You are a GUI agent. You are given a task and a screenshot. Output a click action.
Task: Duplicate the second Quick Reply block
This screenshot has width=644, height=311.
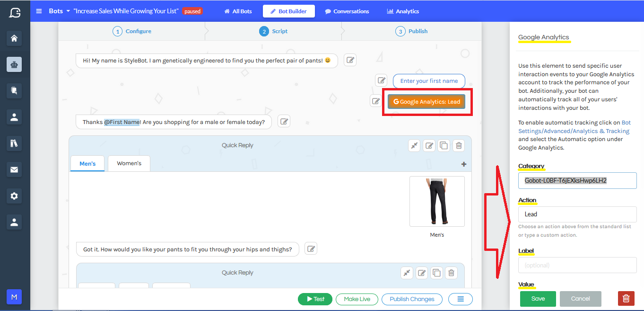pos(436,273)
